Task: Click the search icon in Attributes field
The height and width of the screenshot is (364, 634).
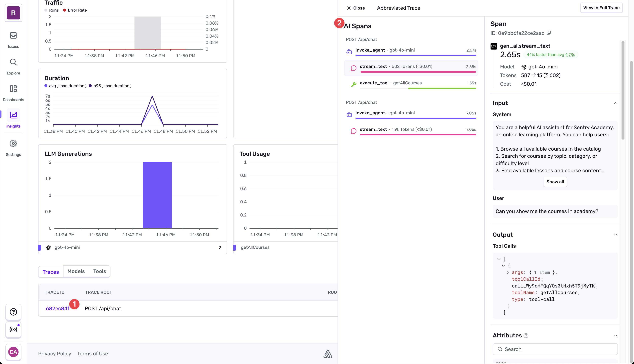Action: click(500, 349)
